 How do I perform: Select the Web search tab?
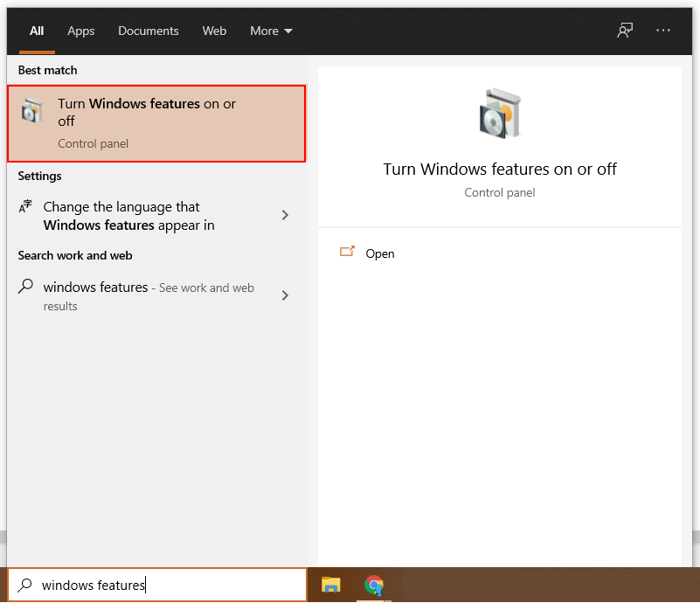click(x=214, y=31)
